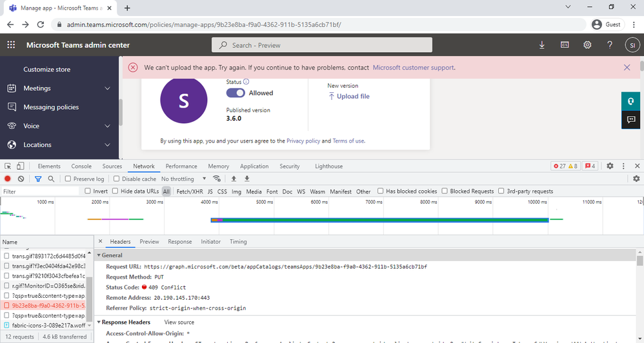Open the Response tab of request

tap(180, 242)
